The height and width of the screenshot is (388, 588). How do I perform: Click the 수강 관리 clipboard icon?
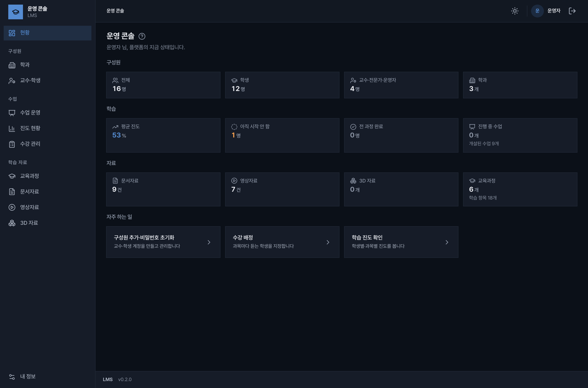click(x=12, y=144)
